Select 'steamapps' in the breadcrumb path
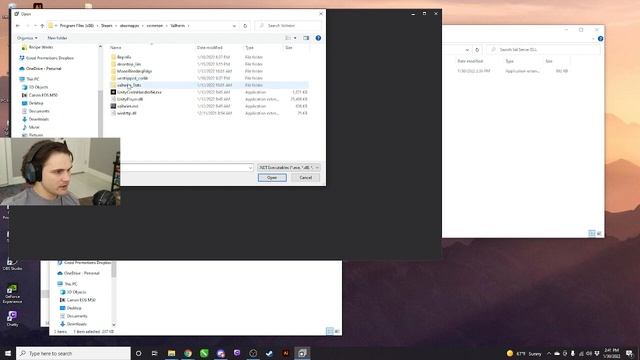The image size is (640, 360). pos(129,26)
